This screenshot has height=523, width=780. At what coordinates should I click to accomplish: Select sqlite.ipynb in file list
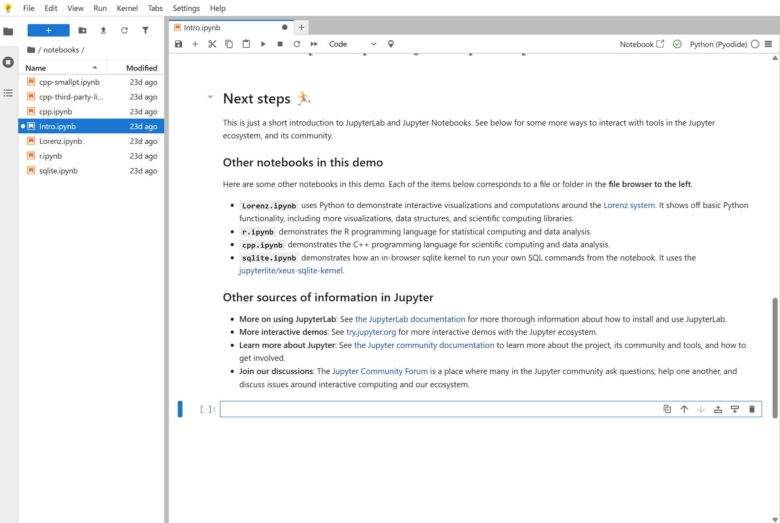point(92,171)
